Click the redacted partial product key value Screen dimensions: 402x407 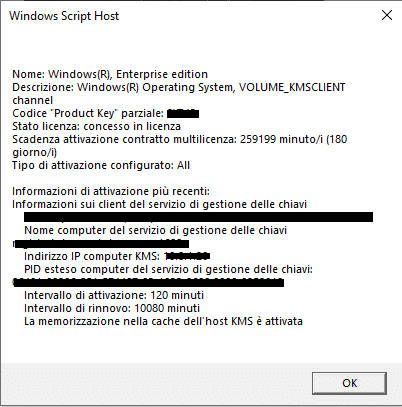(x=183, y=114)
